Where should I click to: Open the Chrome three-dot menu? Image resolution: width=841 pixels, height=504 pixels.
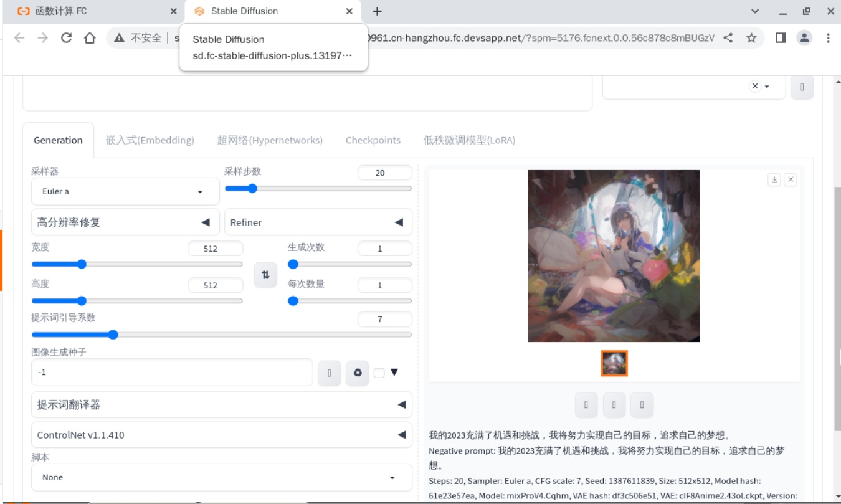click(x=828, y=38)
